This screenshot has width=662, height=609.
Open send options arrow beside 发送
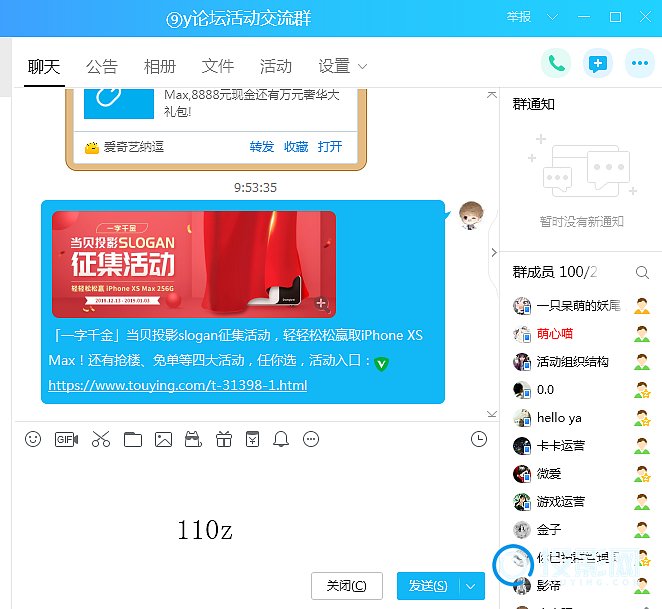(471, 586)
